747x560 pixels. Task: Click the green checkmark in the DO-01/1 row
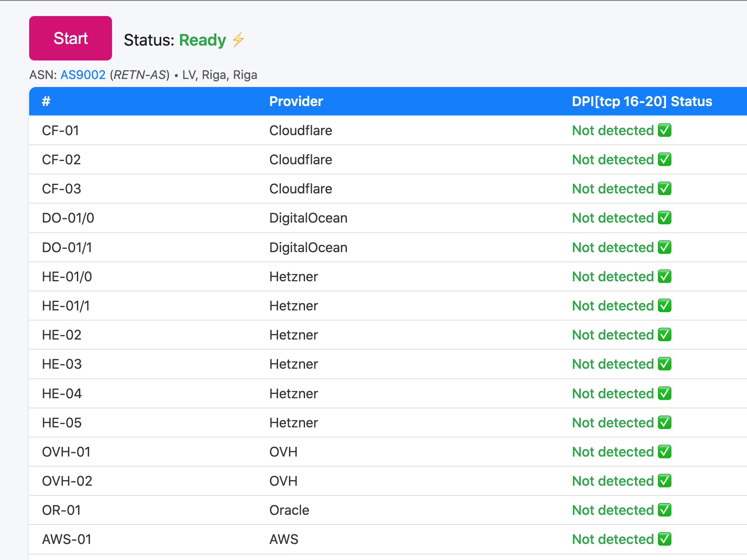pos(665,247)
